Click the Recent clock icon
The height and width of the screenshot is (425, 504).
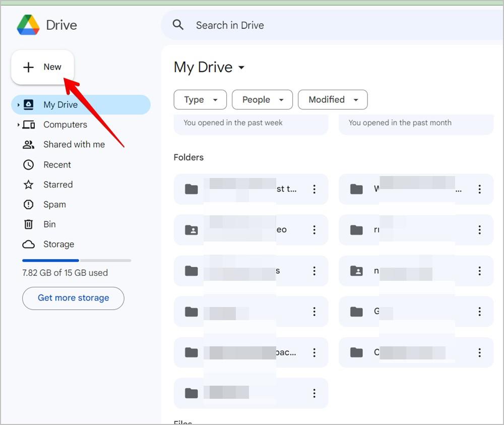(29, 164)
